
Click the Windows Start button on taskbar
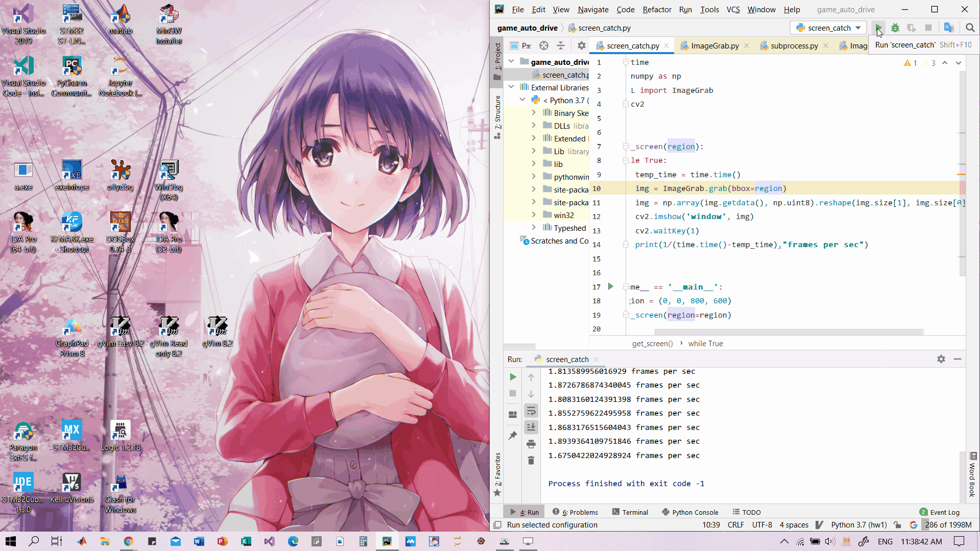point(10,541)
